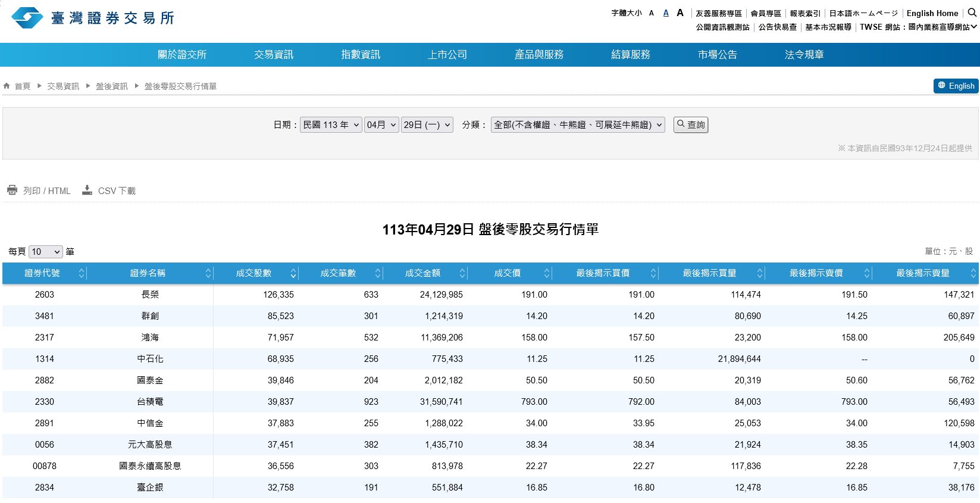The image size is (980, 503).
Task: Click 中信金 row name
Action: [150, 423]
